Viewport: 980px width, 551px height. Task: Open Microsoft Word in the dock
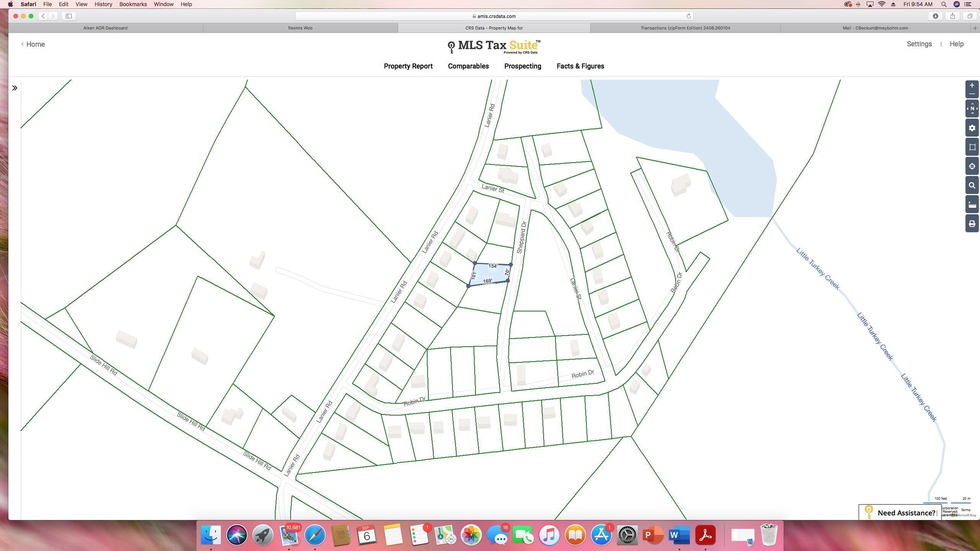tap(679, 535)
